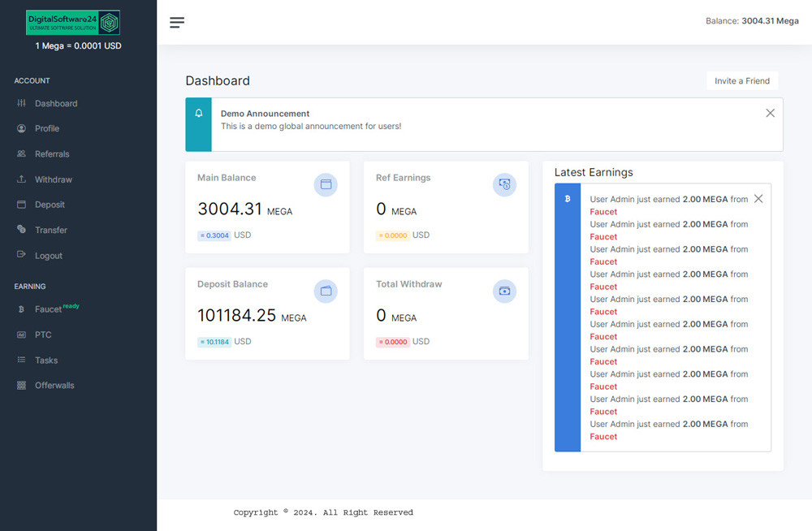
Task: Click the Deposit sidebar icon
Action: 21,205
